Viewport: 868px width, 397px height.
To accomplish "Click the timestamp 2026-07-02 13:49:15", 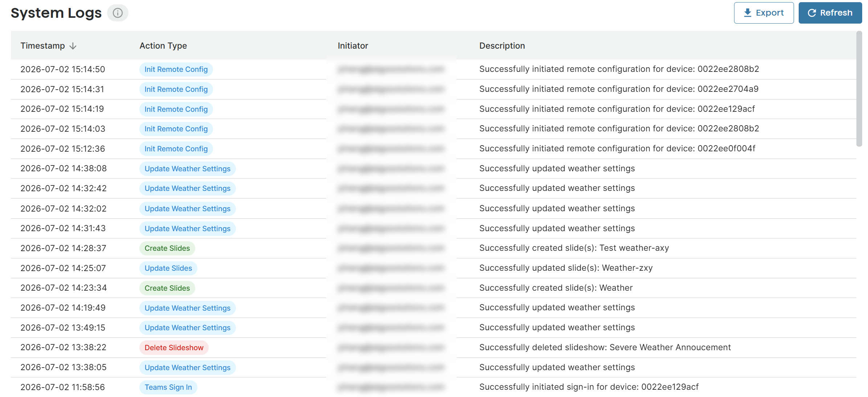I will click(63, 328).
